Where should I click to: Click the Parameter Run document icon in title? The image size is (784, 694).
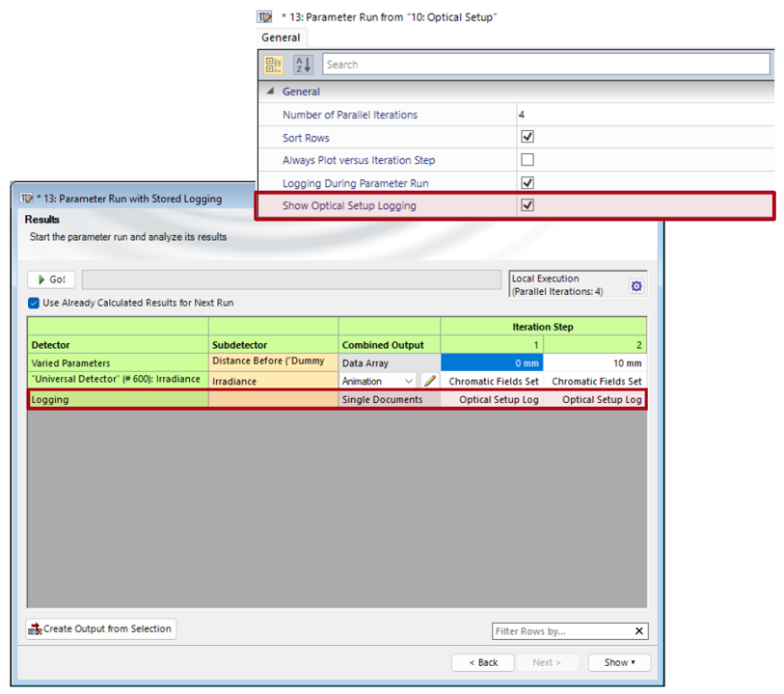pos(266,17)
